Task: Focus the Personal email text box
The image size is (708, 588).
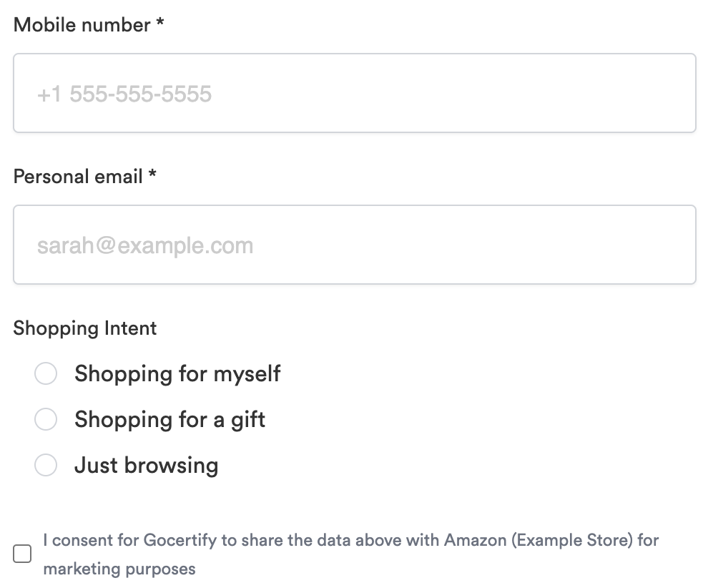Action: 354,245
